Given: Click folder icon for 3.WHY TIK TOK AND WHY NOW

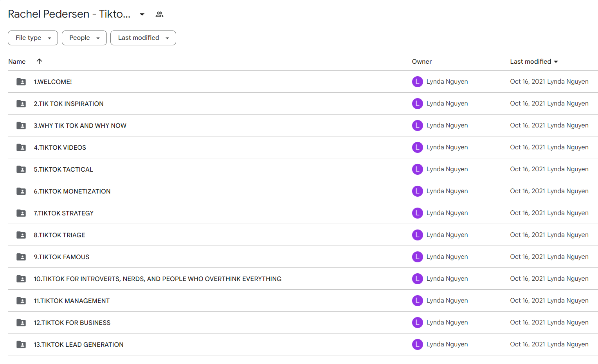Looking at the screenshot, I should click(x=21, y=126).
